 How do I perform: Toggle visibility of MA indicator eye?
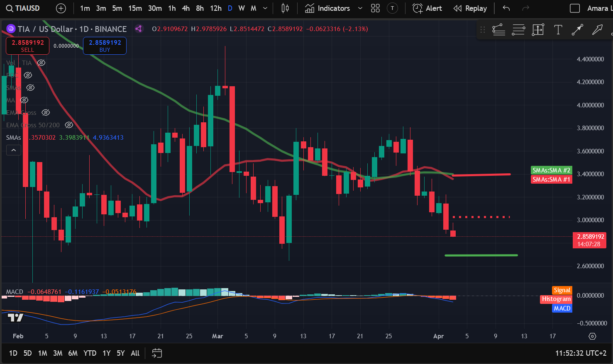coord(24,100)
